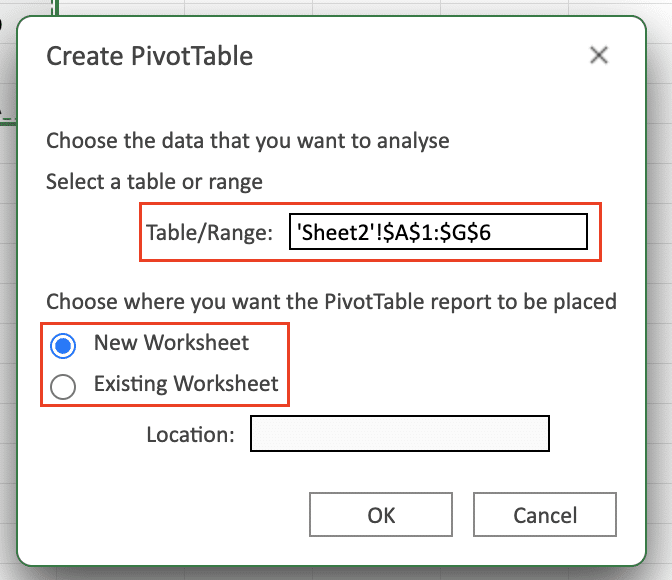Click the Cancel button
The width and height of the screenshot is (672, 580).
coord(545,514)
